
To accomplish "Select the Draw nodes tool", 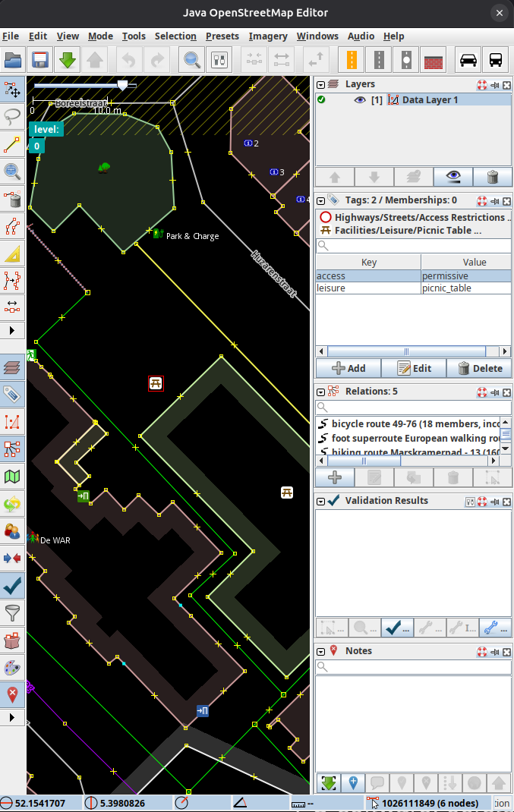I will pos(13,144).
